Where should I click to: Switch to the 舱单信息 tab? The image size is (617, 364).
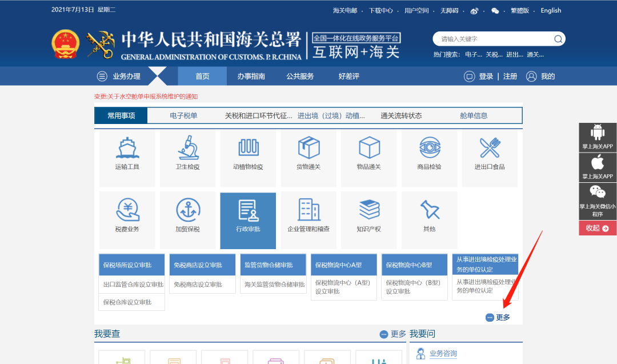[474, 115]
